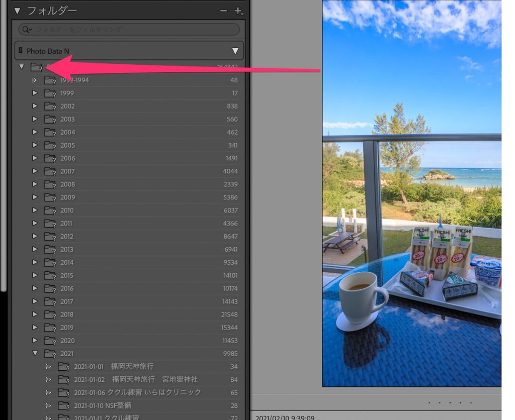Collapse the top-level root folder triangle
This screenshot has height=420, width=515.
tap(22, 67)
